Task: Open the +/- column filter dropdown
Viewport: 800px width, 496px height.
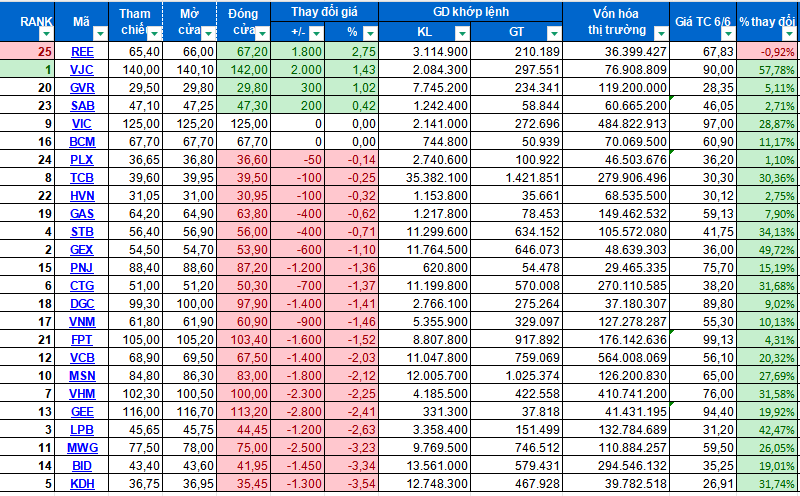Action: coord(316,33)
